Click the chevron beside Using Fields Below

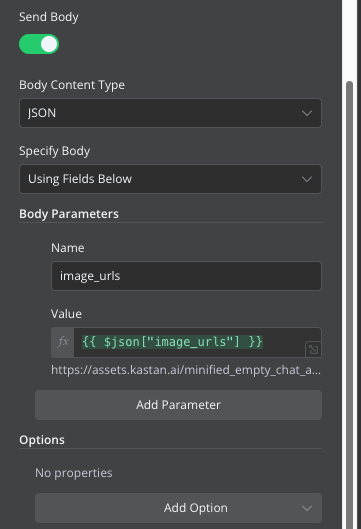pos(307,179)
